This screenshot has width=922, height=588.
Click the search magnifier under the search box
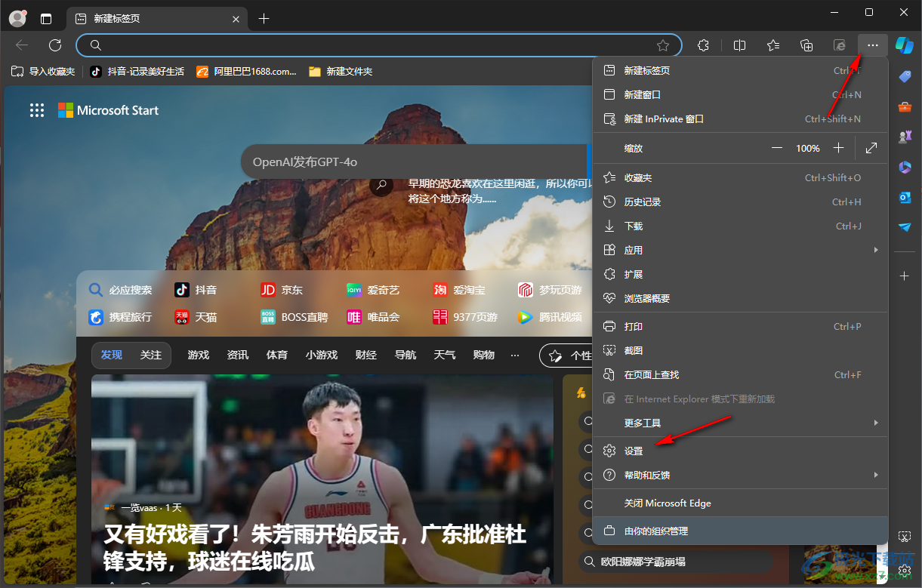(x=382, y=185)
